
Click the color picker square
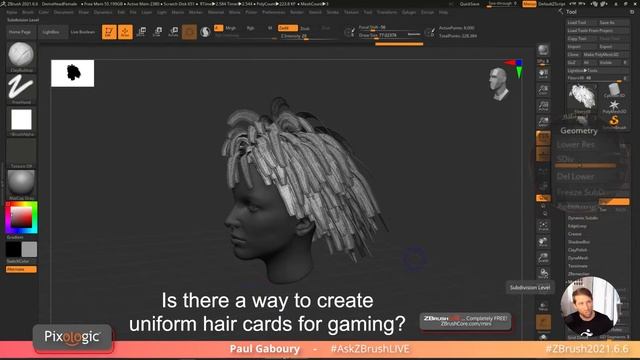click(21, 218)
